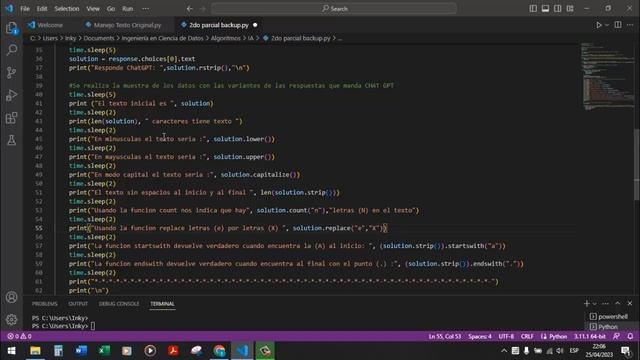Open notifications bell in status bar
Viewport: 640px width, 360px height.
click(630, 336)
